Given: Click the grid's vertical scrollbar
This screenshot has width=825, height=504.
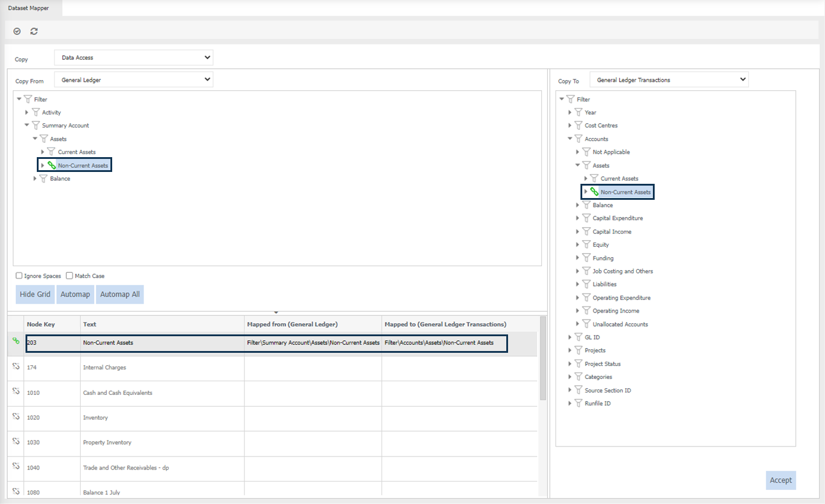Looking at the screenshot, I should click(542, 362).
